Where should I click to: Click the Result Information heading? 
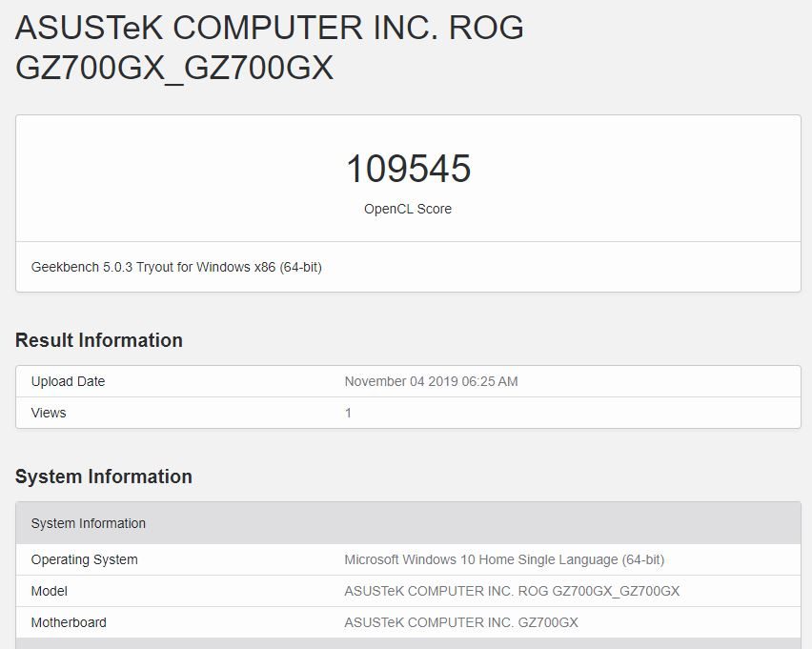click(x=99, y=340)
